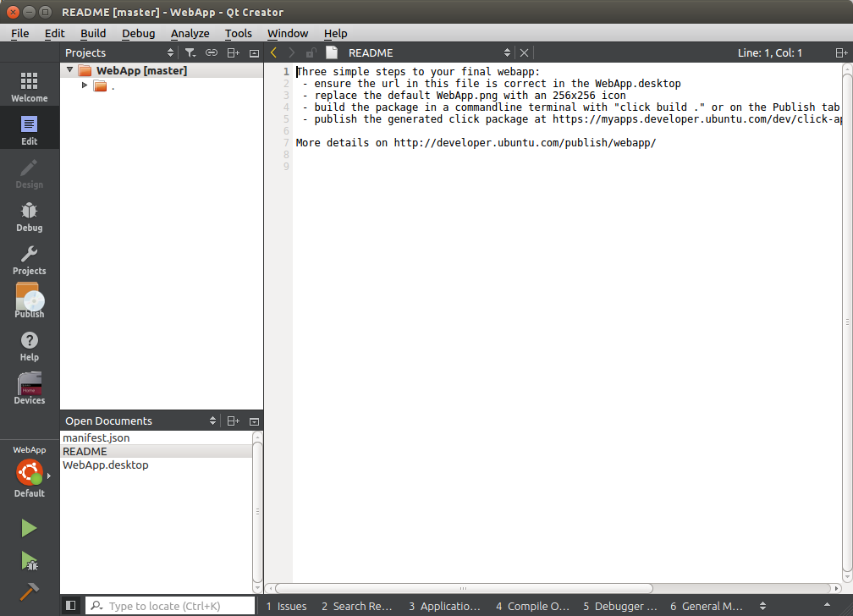Click the editor horizontal scrollbar

point(464,588)
